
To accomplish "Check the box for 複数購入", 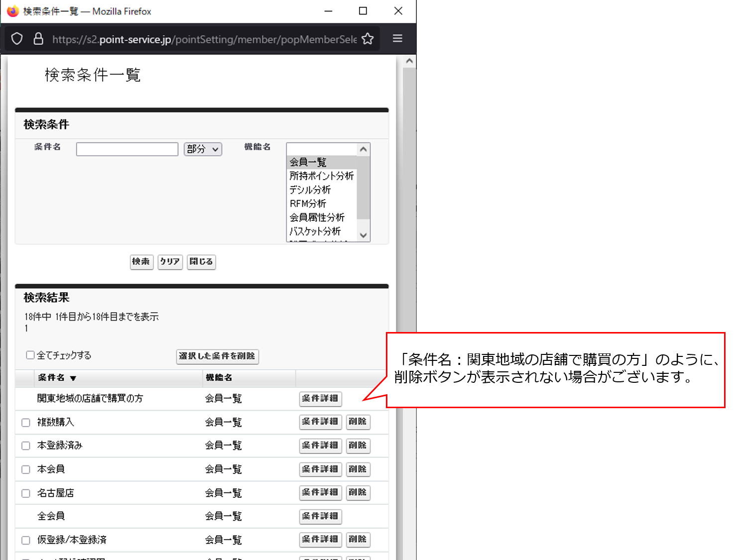I will pyautogui.click(x=26, y=423).
